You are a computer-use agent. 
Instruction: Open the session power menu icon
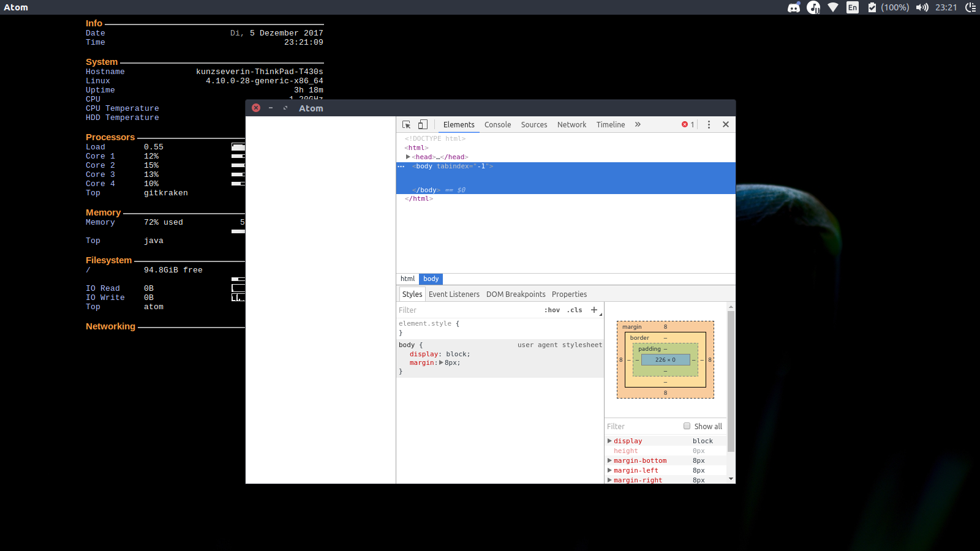click(971, 7)
